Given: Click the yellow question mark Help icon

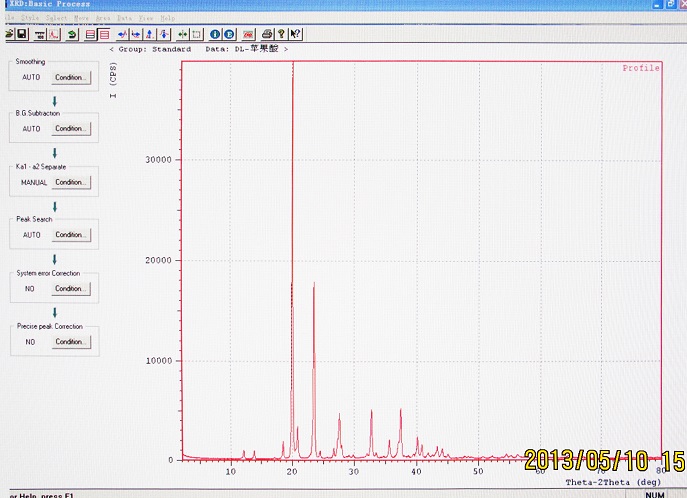Looking at the screenshot, I should click(281, 34).
